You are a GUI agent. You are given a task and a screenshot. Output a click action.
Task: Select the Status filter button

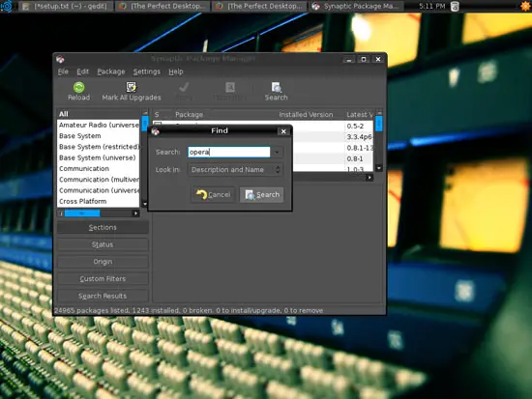tap(103, 244)
